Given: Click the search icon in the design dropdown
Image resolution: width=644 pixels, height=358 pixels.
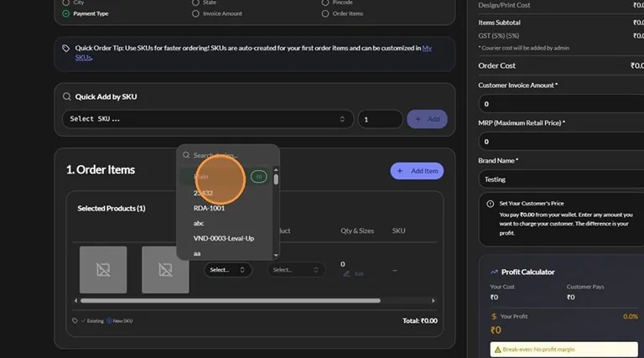Looking at the screenshot, I should point(186,155).
